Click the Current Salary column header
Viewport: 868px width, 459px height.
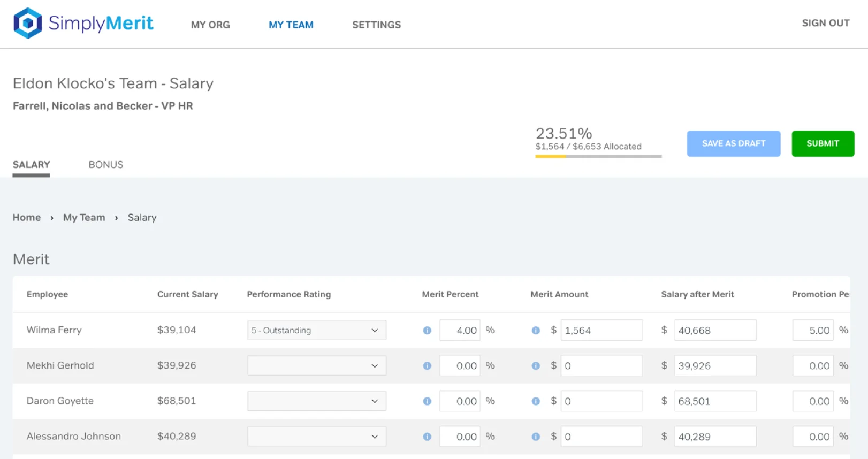click(x=187, y=294)
